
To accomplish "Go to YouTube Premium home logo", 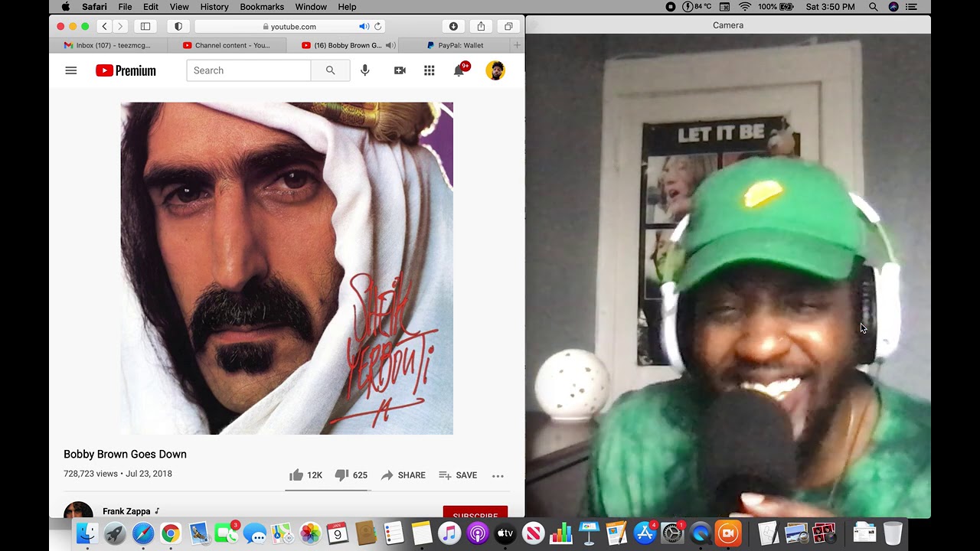I will click(126, 70).
